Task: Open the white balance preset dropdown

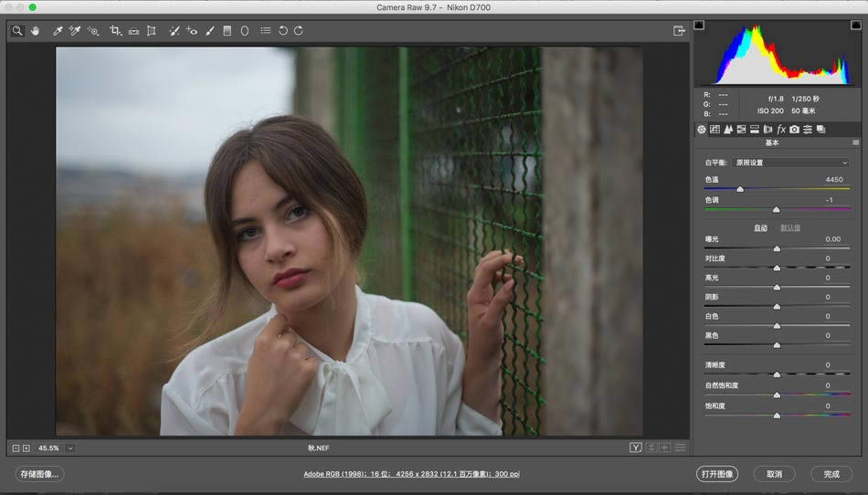Action: [x=790, y=163]
